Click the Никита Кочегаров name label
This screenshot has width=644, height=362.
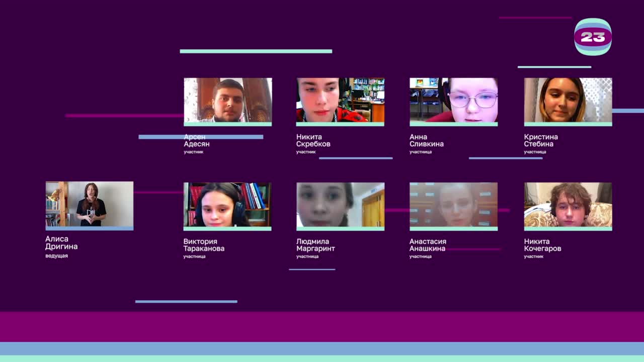[542, 245]
